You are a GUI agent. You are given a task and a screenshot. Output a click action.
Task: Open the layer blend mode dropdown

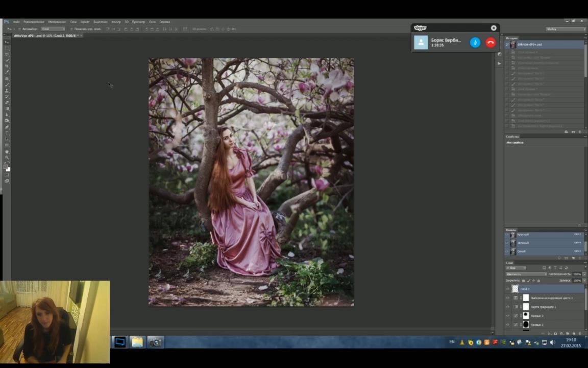tap(527, 274)
